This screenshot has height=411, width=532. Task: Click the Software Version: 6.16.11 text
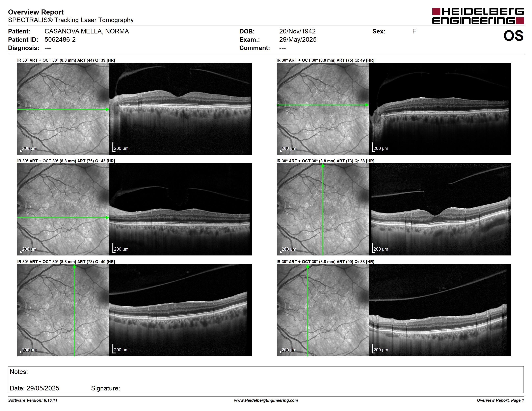point(33,400)
